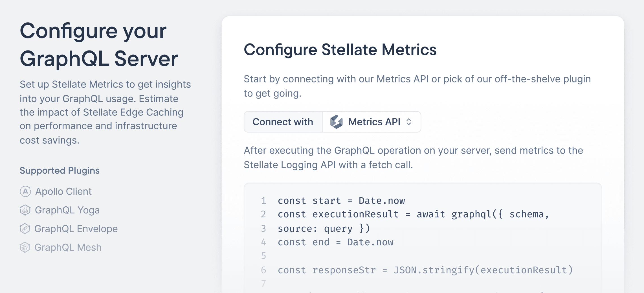The image size is (644, 293).
Task: Click the GraphQL Envelope logo icon
Action: [x=25, y=229]
